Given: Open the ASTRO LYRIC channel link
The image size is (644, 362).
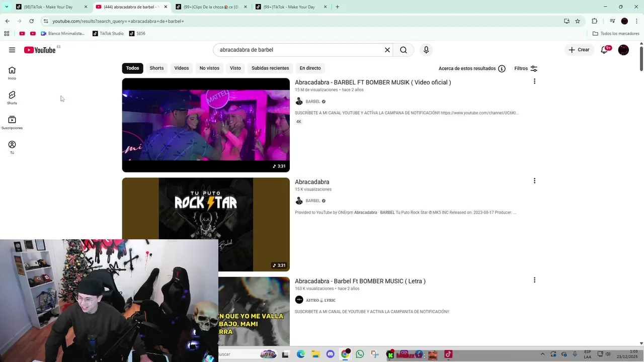Looking at the screenshot, I should coord(320,300).
